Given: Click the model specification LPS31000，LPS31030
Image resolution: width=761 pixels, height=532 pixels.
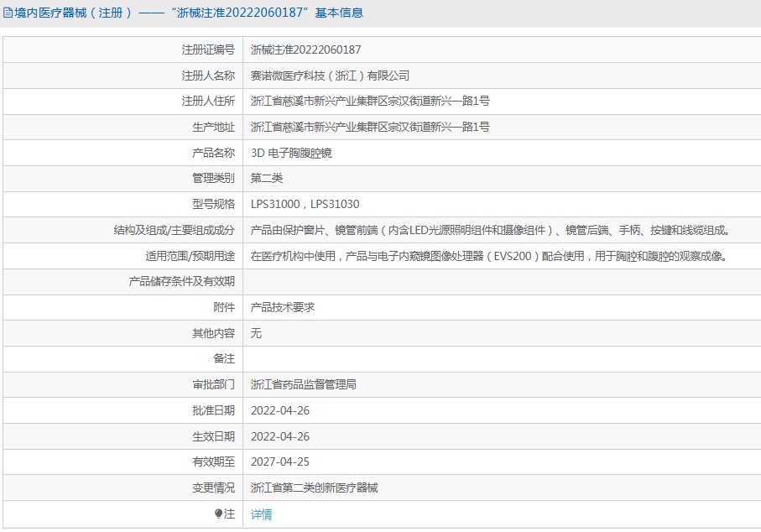Looking at the screenshot, I should 305,204.
